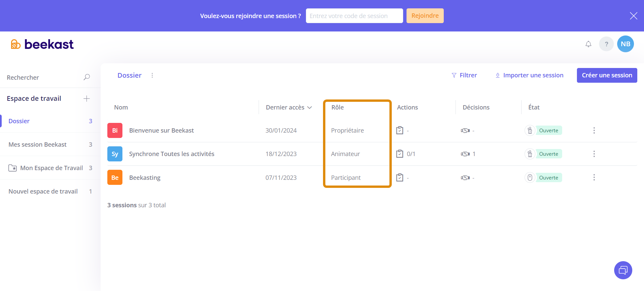The width and height of the screenshot is (644, 291).
Task: Click decisions handshake icon for Bienvenue sur Beekast
Action: pyautogui.click(x=465, y=131)
